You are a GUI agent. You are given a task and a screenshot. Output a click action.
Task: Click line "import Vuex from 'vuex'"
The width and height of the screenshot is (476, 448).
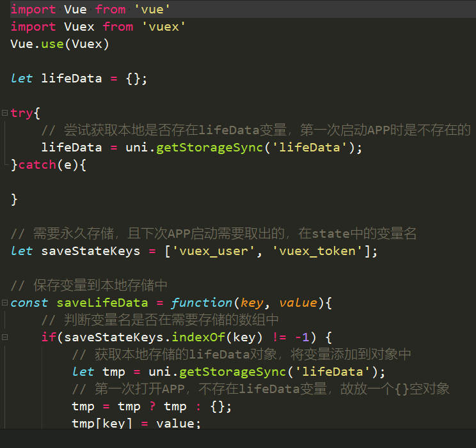(98, 27)
